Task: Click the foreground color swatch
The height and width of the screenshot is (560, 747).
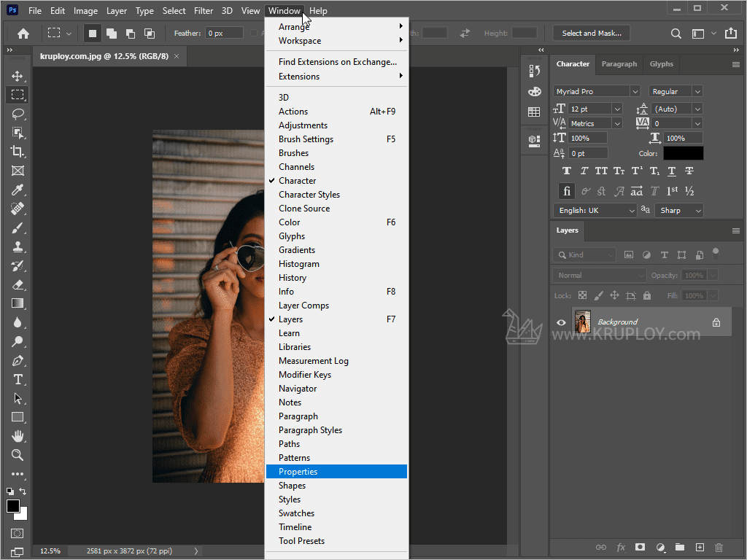Action: (13, 506)
